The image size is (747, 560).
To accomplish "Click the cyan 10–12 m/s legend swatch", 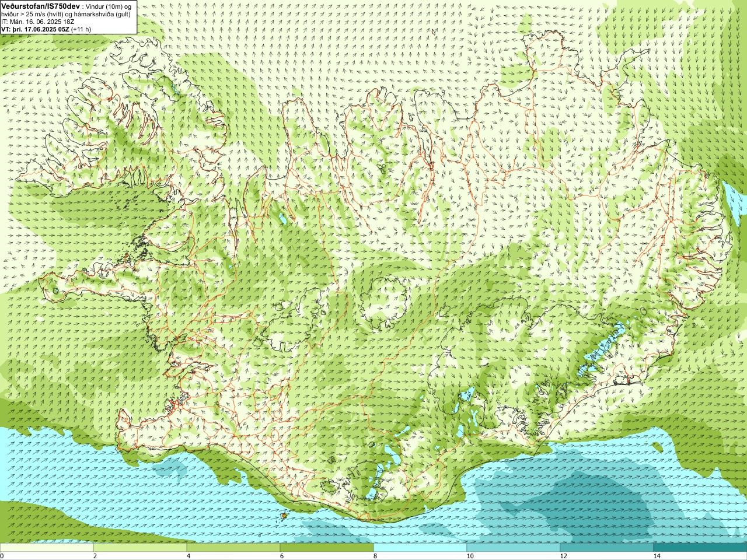I will coord(514,548).
